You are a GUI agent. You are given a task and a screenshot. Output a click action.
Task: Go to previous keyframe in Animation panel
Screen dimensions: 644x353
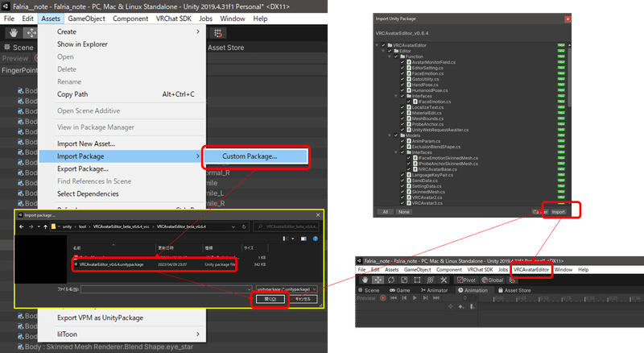[404, 298]
